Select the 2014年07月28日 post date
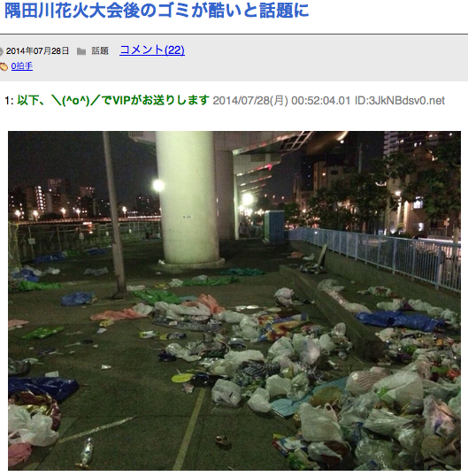The width and height of the screenshot is (468, 476). 37,51
